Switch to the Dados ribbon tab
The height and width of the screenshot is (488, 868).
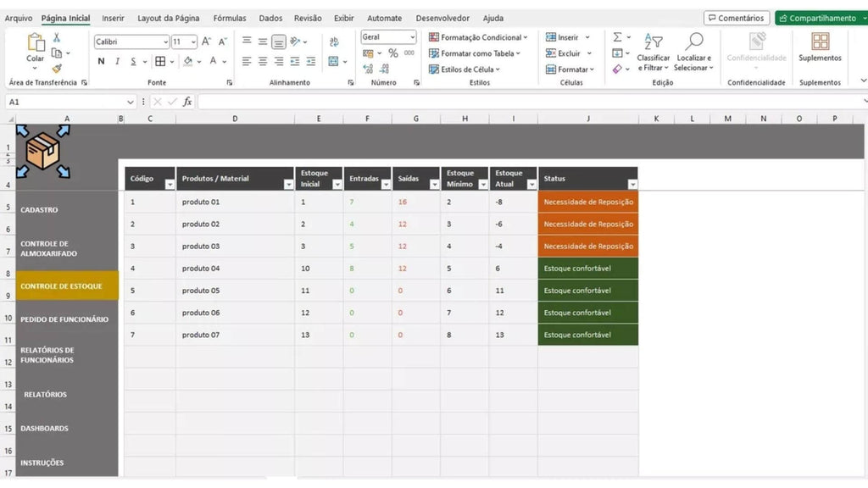pos(270,18)
